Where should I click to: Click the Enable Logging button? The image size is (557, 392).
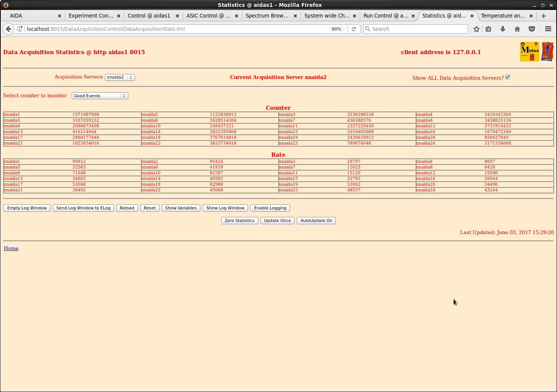click(x=270, y=208)
